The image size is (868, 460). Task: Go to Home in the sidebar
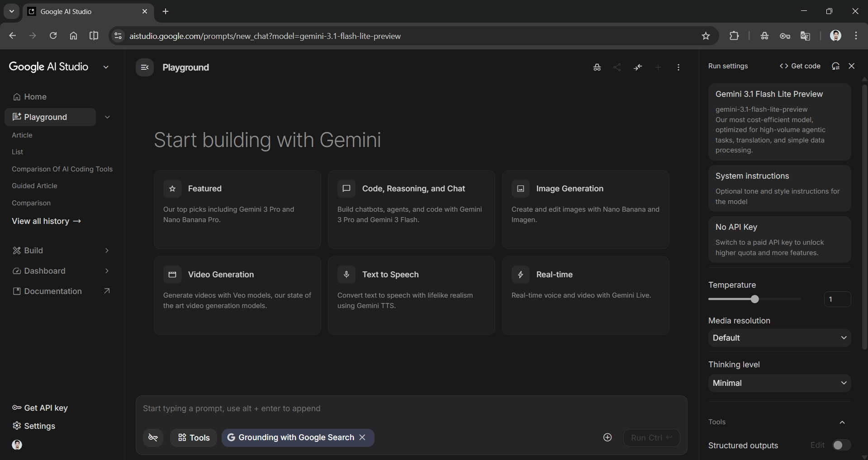(x=30, y=97)
